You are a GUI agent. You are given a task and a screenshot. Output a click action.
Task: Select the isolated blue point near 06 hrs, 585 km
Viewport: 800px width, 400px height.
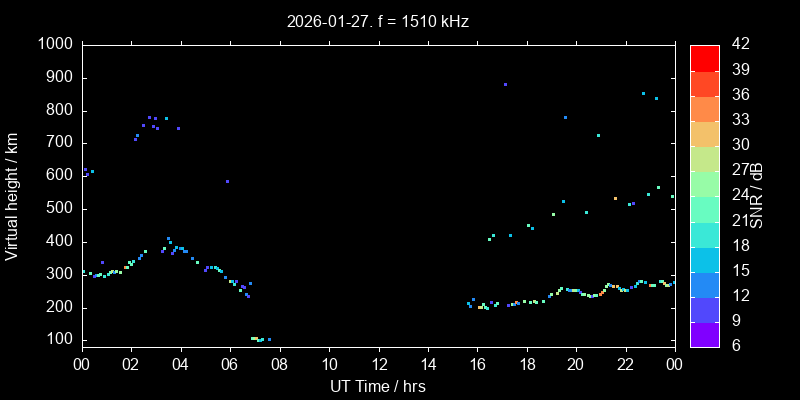(228, 181)
